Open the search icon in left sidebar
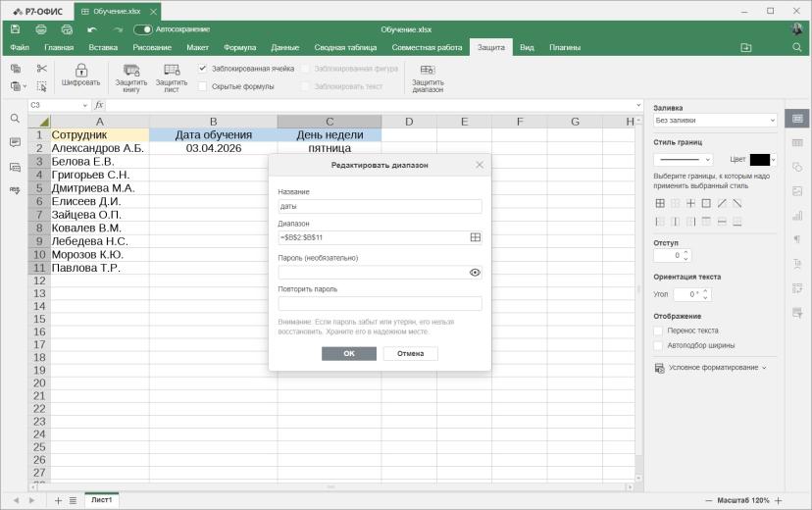Screen dimensions: 812x510 15,119
